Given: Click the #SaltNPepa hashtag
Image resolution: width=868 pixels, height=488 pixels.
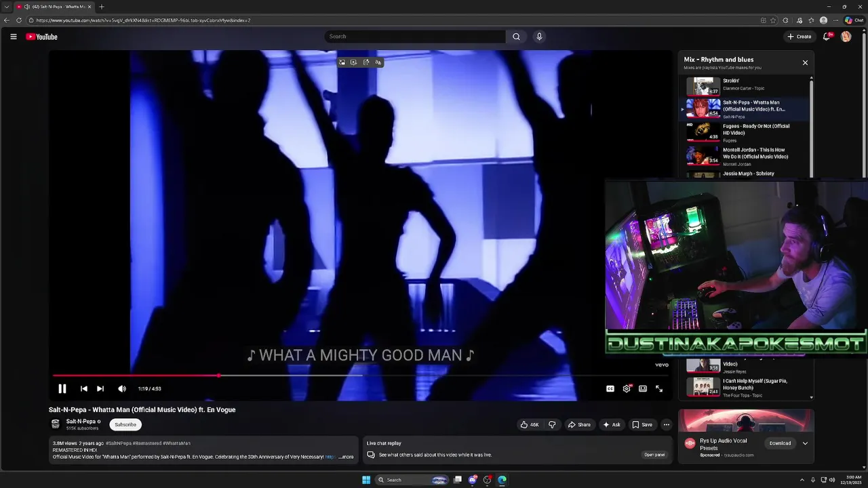Looking at the screenshot, I should 118,443.
